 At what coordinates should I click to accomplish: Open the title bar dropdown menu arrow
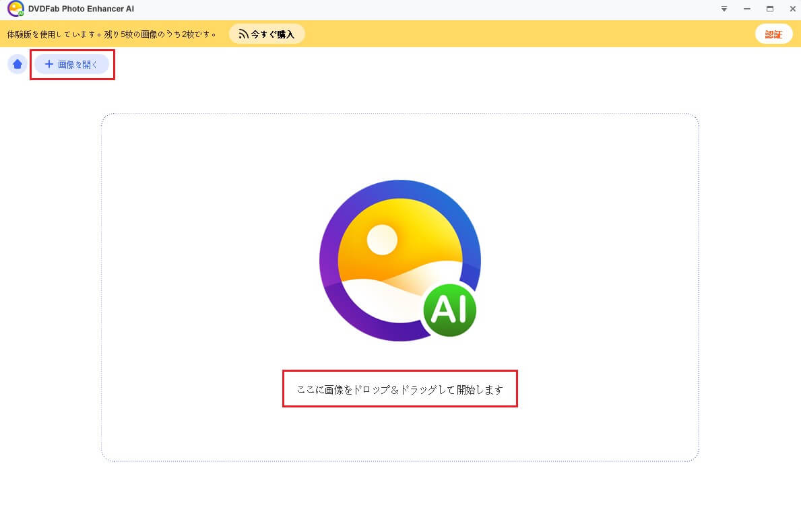pos(724,9)
